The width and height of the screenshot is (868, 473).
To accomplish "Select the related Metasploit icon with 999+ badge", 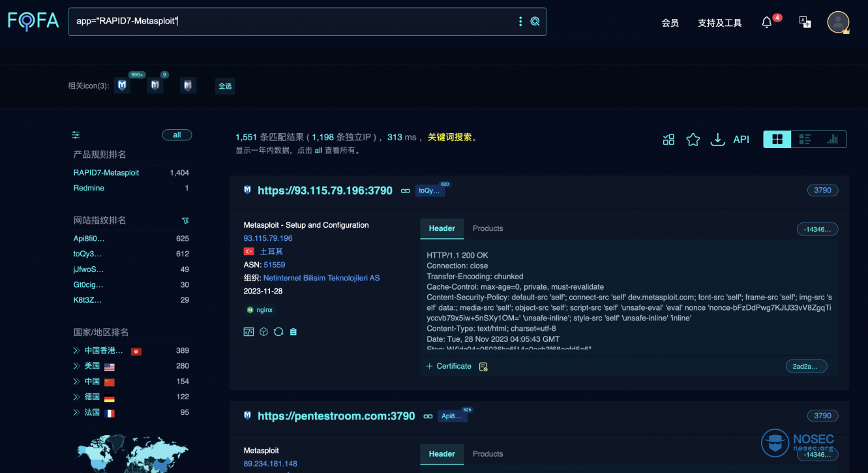I will click(x=122, y=85).
